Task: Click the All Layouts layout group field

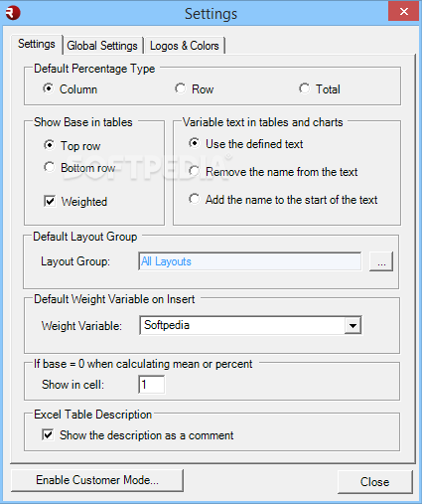Action: pos(250,261)
